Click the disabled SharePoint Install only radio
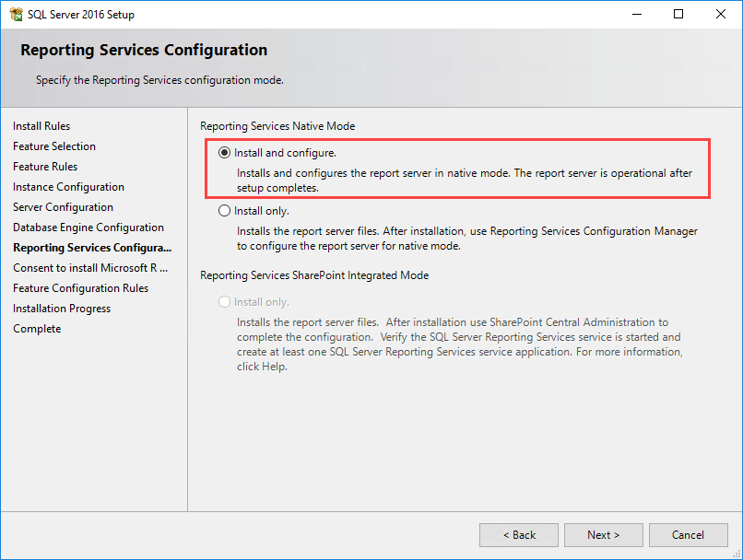 pyautogui.click(x=224, y=301)
